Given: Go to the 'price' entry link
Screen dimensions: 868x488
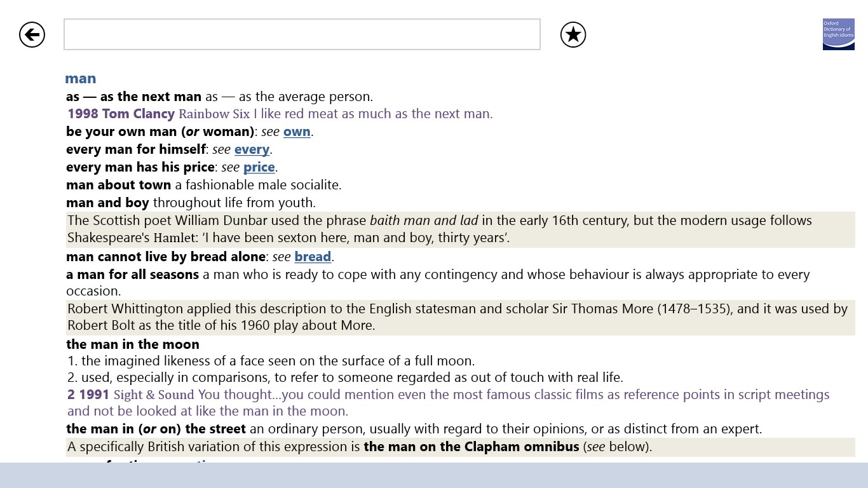Looking at the screenshot, I should (259, 167).
